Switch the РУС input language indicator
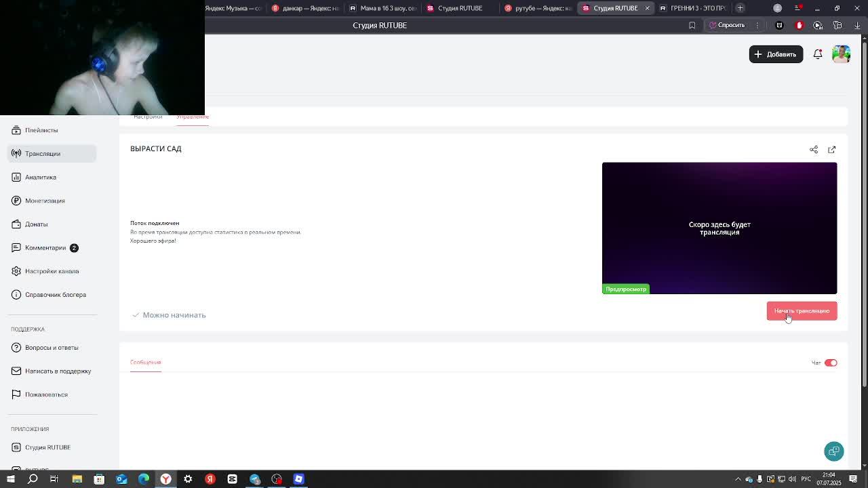The image size is (868, 488). click(x=807, y=479)
